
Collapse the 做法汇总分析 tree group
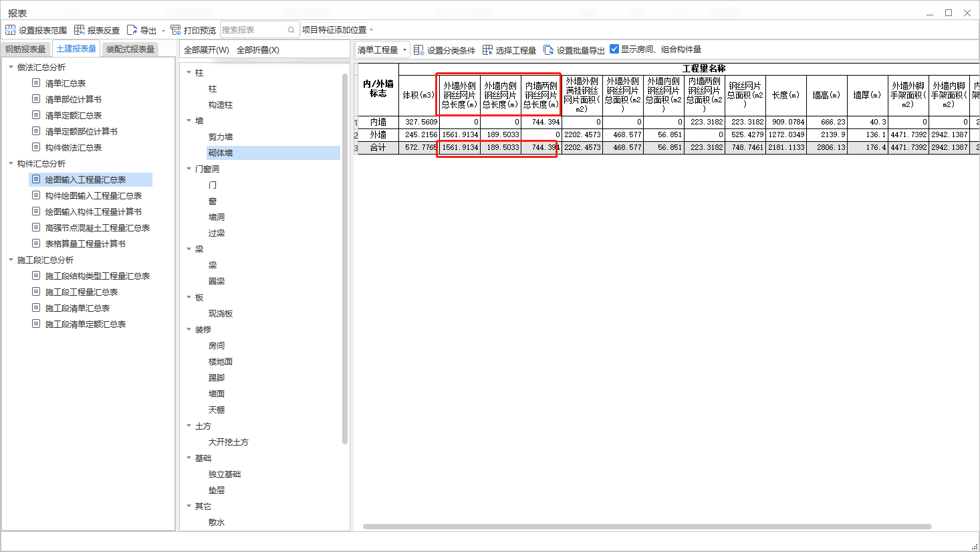pyautogui.click(x=11, y=67)
